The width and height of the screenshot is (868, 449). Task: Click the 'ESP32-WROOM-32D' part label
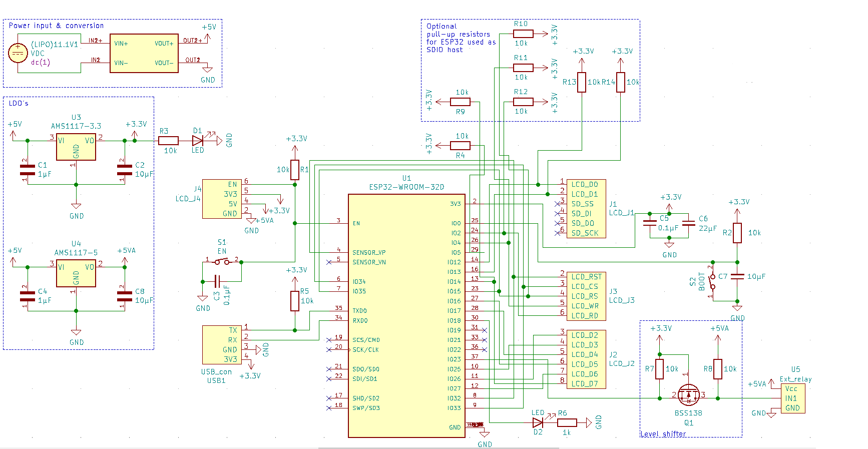(406, 187)
